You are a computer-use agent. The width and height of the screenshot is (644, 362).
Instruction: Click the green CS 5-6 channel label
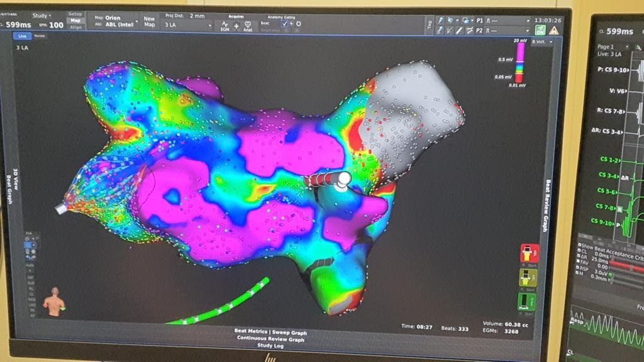(x=606, y=191)
